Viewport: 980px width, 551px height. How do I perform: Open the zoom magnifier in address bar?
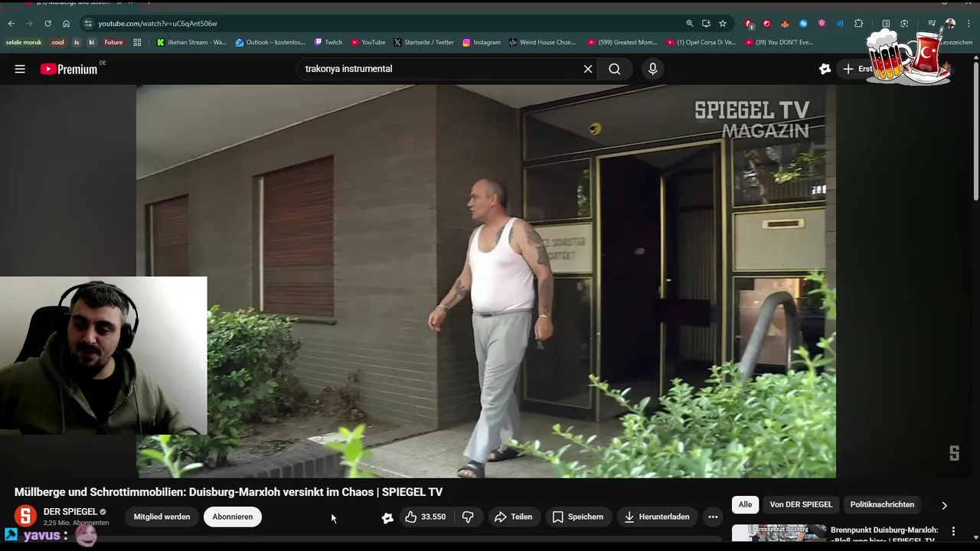pyautogui.click(x=689, y=24)
